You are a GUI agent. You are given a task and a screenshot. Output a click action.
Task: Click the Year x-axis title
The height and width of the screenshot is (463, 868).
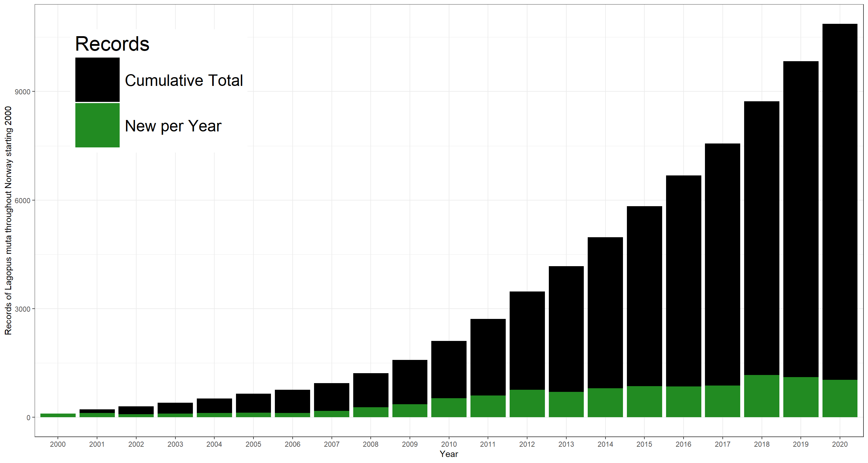click(x=448, y=454)
